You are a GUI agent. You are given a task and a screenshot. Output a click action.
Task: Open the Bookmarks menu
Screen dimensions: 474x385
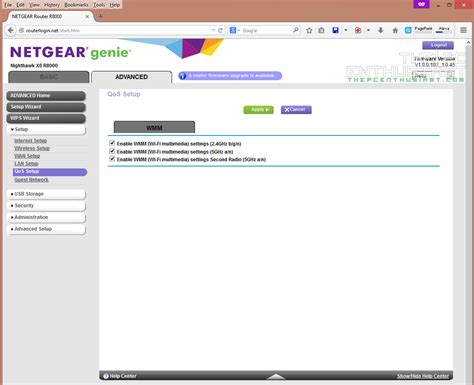76,5
